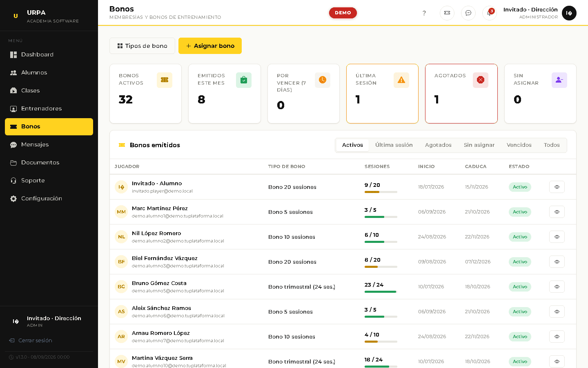Follow the Cerrar sesión link

[x=31, y=340]
